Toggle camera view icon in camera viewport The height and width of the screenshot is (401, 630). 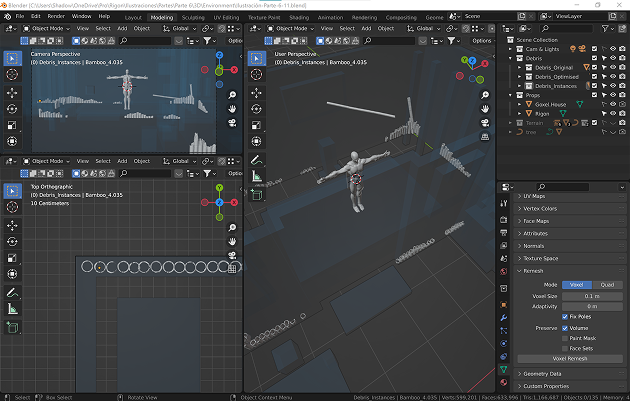pos(231,123)
